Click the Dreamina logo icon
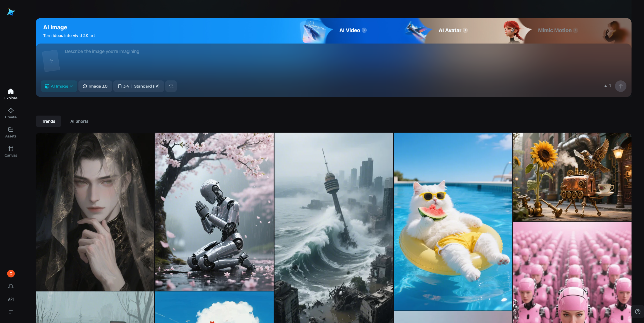644x323 pixels. click(x=11, y=12)
